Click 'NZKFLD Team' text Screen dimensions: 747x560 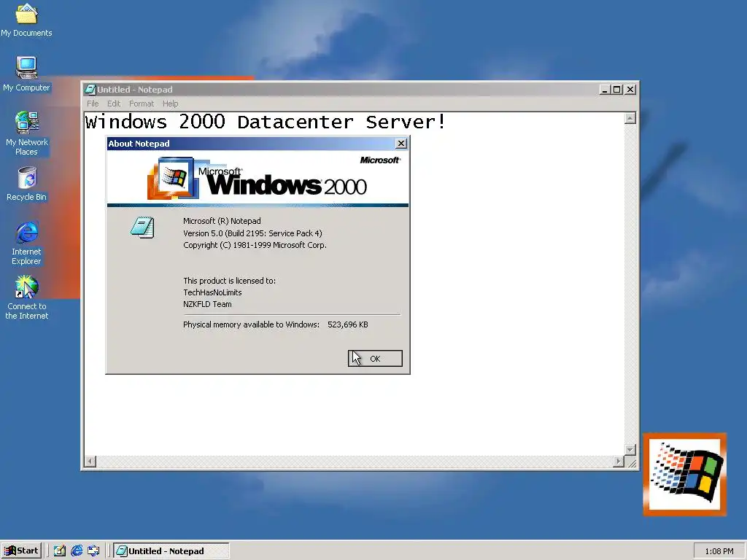pos(207,304)
